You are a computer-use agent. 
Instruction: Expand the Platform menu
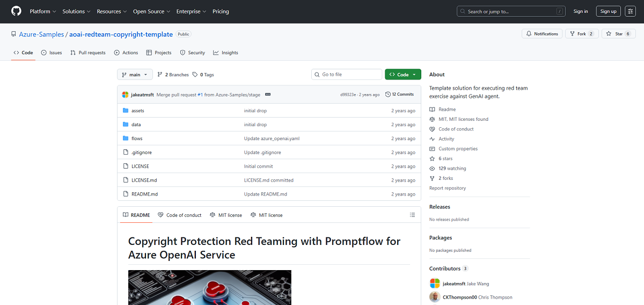(43, 11)
